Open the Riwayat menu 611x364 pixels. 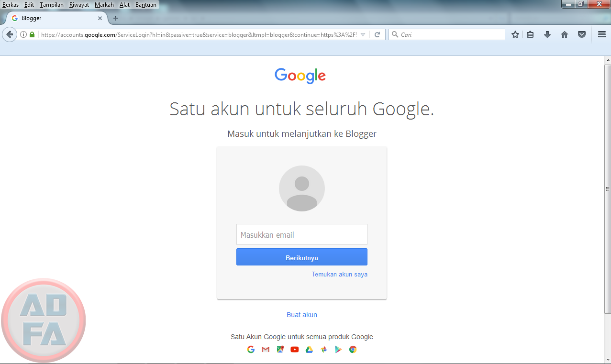(x=79, y=5)
